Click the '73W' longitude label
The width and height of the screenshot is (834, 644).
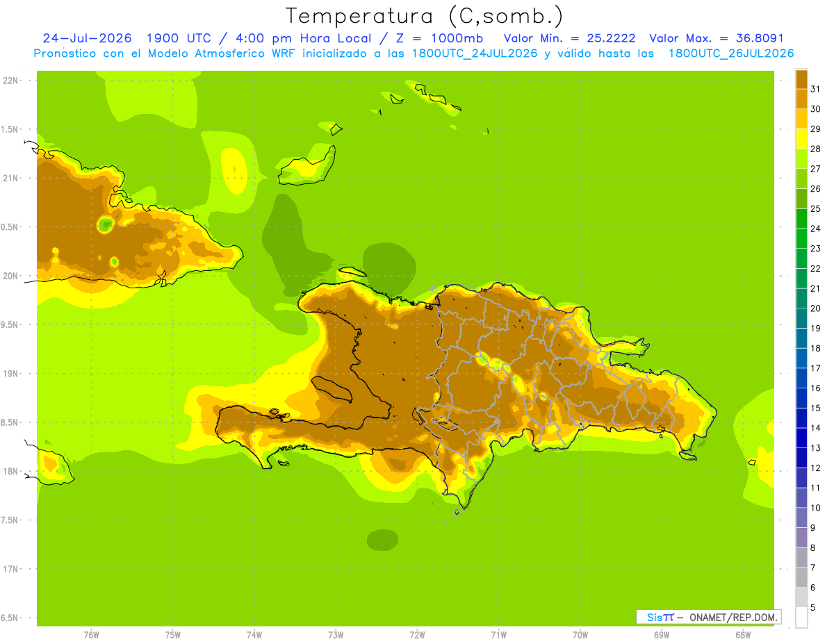[336, 635]
